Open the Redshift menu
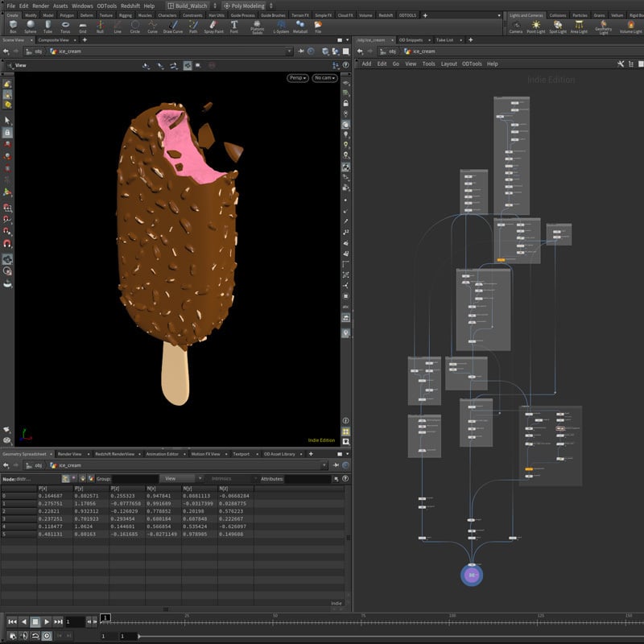The width and height of the screenshot is (644, 644). 130,6
